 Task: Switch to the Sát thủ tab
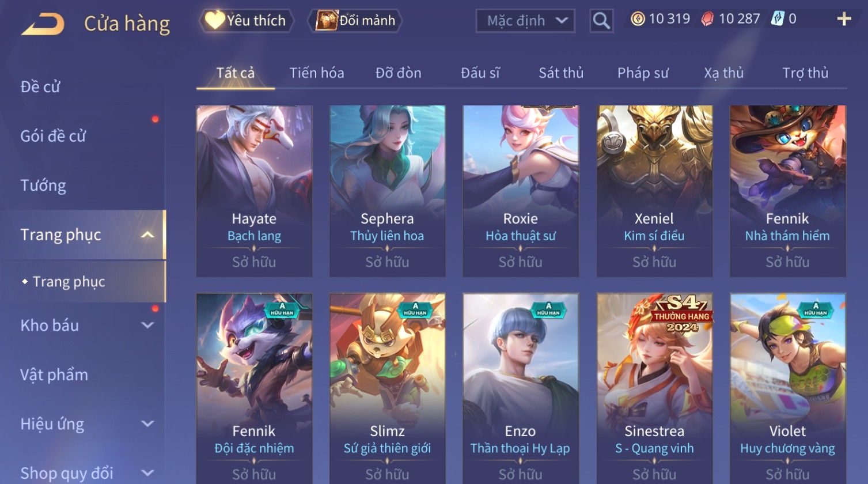pos(561,73)
